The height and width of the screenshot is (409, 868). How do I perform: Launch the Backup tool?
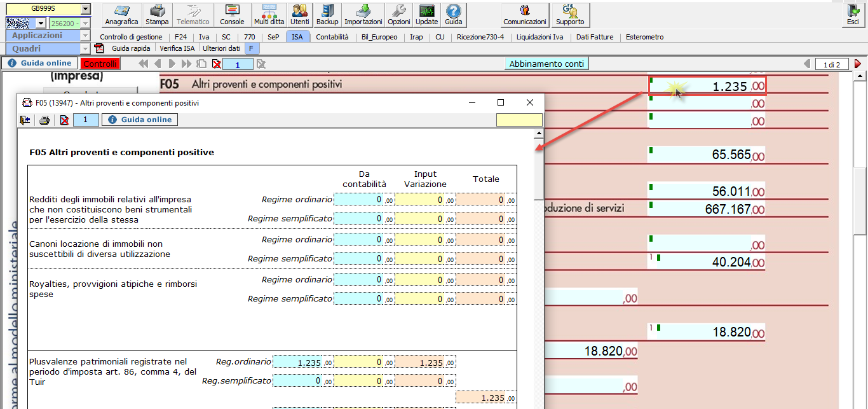(x=327, y=15)
